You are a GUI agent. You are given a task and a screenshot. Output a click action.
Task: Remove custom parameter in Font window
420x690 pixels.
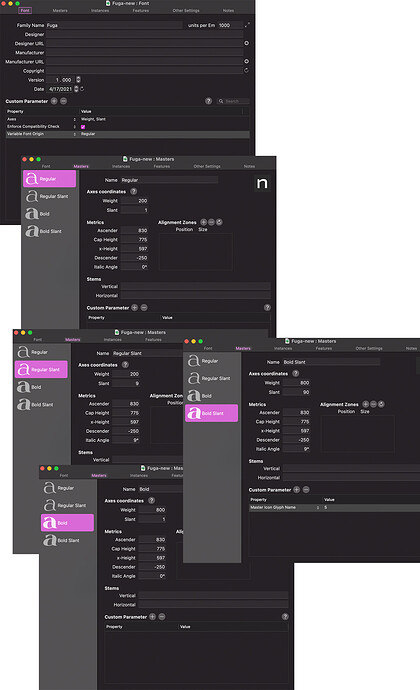(63, 101)
